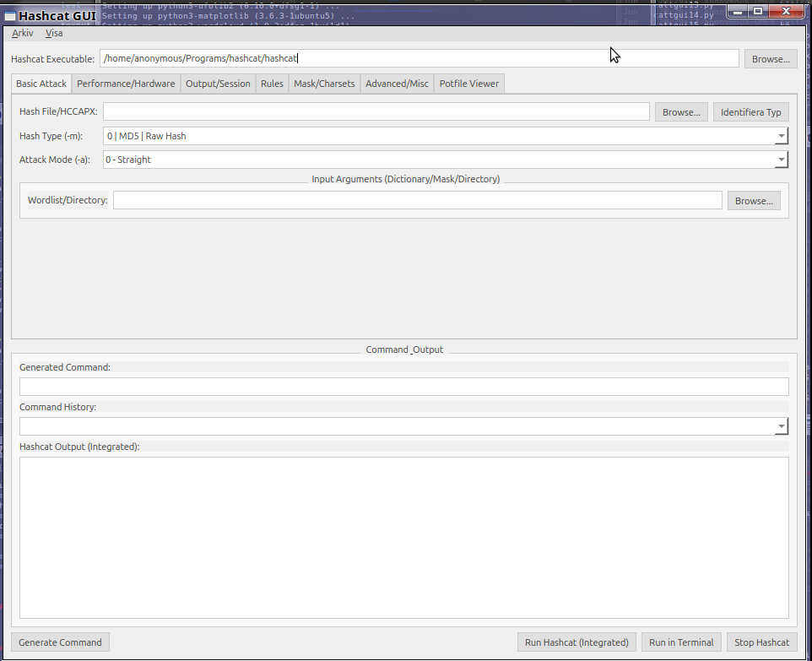Select the Rules tab
Viewport: 812px width, 661px height.
272,84
